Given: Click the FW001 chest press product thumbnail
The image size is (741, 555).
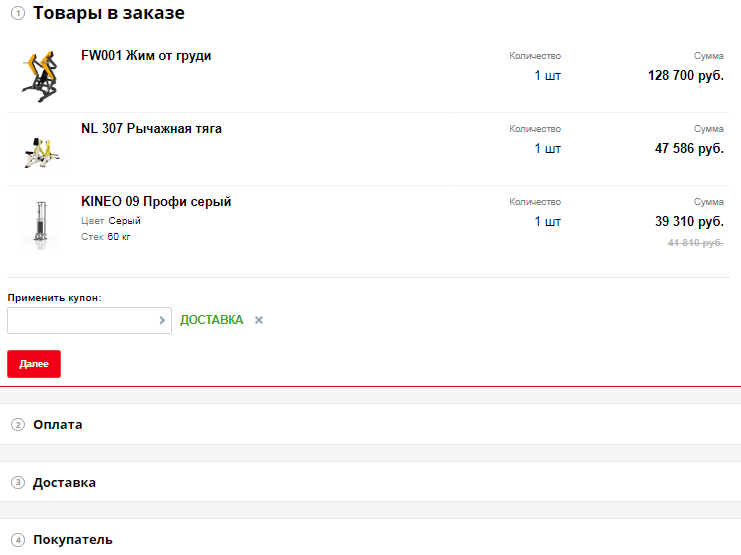Looking at the screenshot, I should pos(40,76).
